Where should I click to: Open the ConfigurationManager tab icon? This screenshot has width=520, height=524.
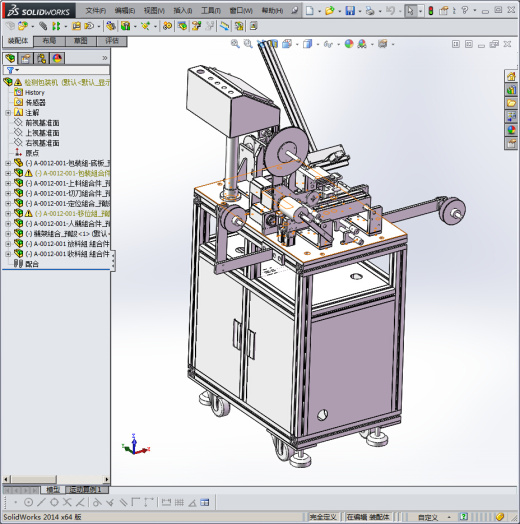(41, 58)
